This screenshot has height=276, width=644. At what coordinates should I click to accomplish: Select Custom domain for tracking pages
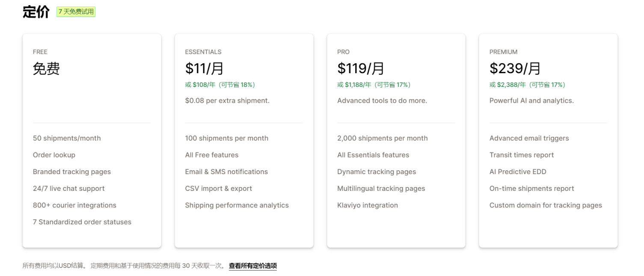pyautogui.click(x=546, y=205)
